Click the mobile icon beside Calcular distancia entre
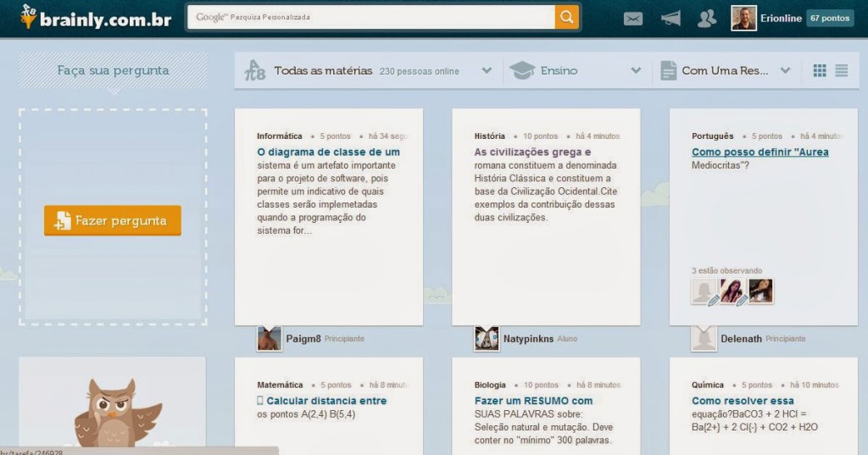 260,400
